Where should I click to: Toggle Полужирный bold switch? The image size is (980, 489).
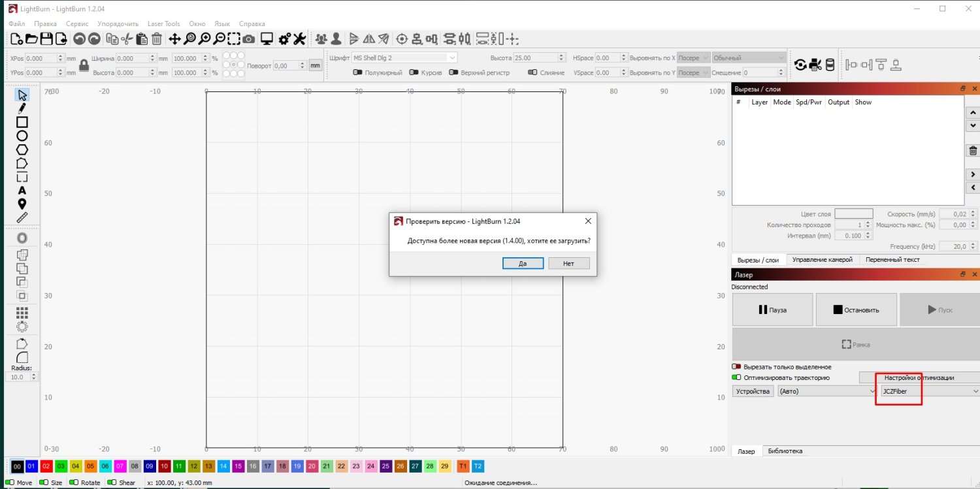357,72
